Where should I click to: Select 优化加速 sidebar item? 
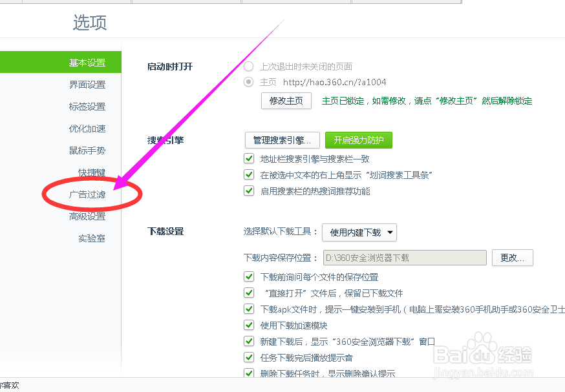tap(87, 129)
